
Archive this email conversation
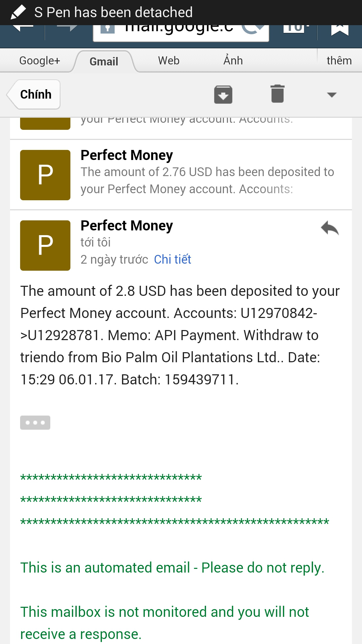tap(223, 95)
